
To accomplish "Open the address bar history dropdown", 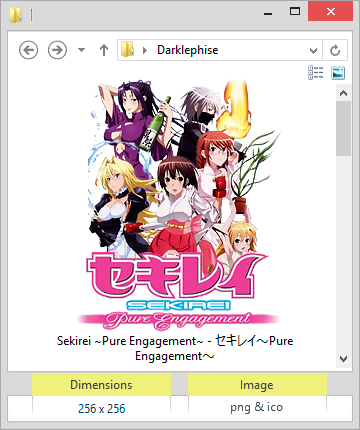I will (x=313, y=51).
